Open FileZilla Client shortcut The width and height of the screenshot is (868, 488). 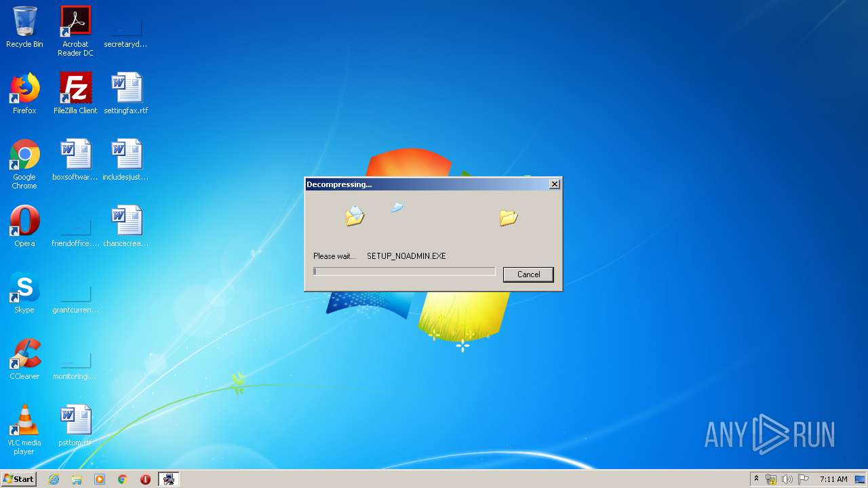[x=75, y=94]
